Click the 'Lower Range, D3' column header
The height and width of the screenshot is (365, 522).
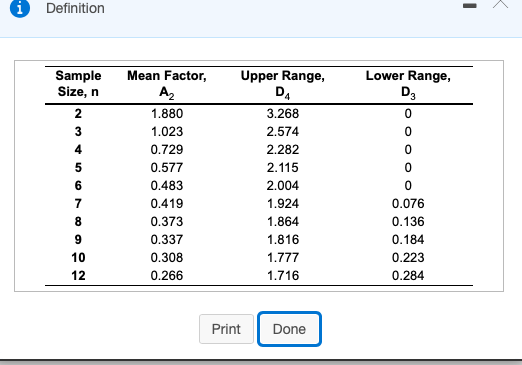(408, 84)
